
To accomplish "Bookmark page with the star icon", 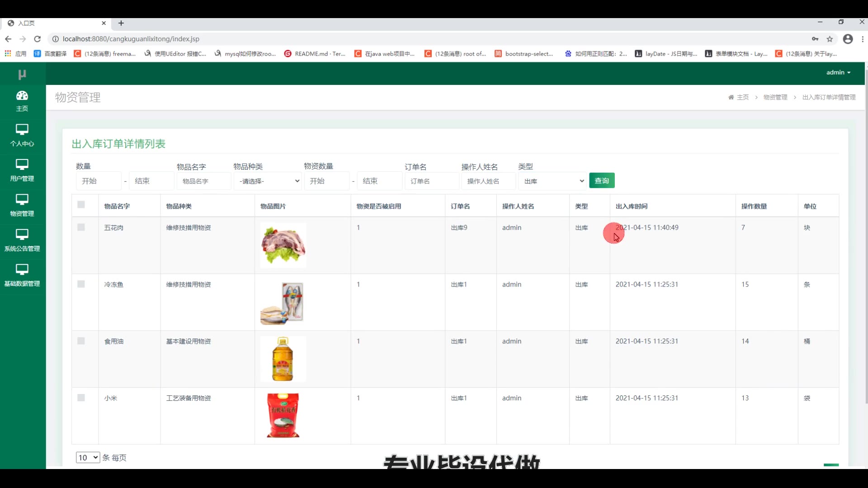I will tap(830, 39).
